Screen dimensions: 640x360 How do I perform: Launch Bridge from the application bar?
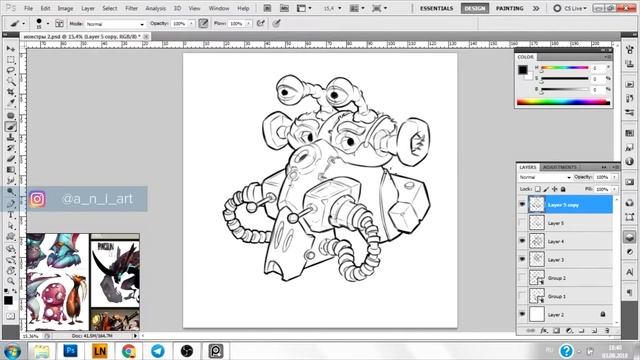point(267,8)
